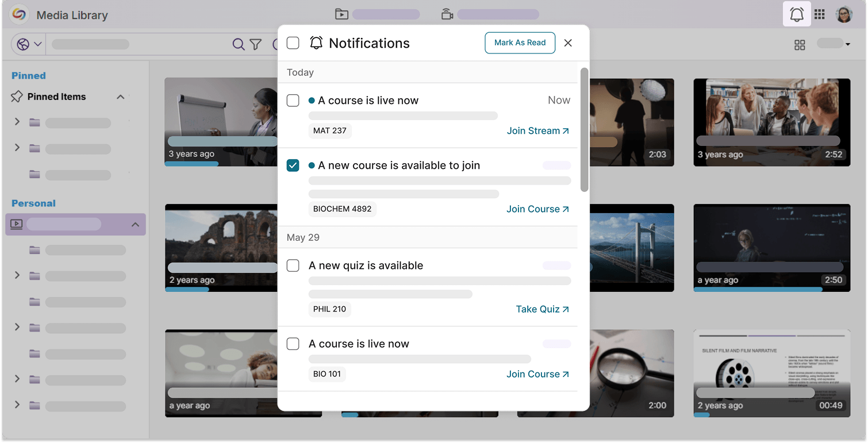
Task: Open the library group video with 2:52 duration
Action: point(771,122)
